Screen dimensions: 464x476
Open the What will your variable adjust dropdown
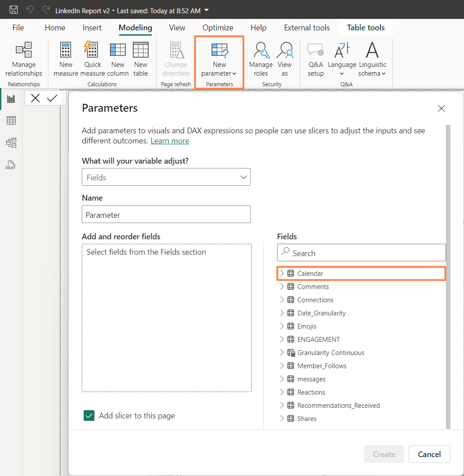click(x=166, y=177)
